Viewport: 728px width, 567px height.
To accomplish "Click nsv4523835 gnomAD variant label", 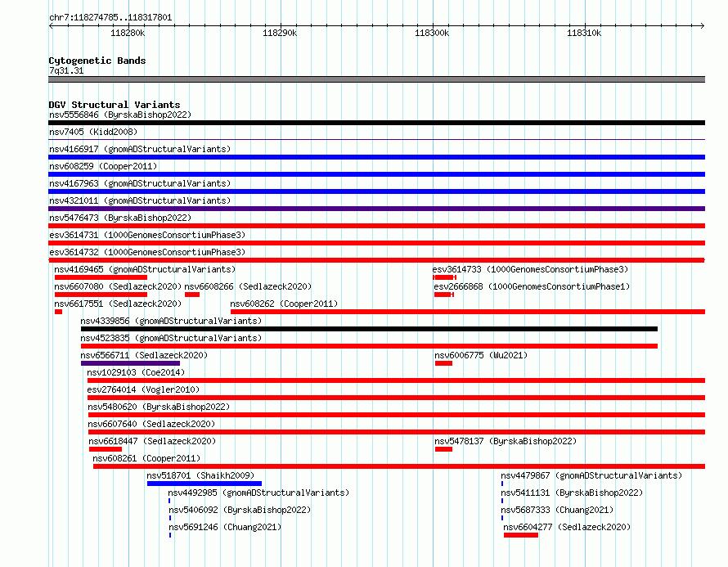I will pyautogui.click(x=171, y=338).
